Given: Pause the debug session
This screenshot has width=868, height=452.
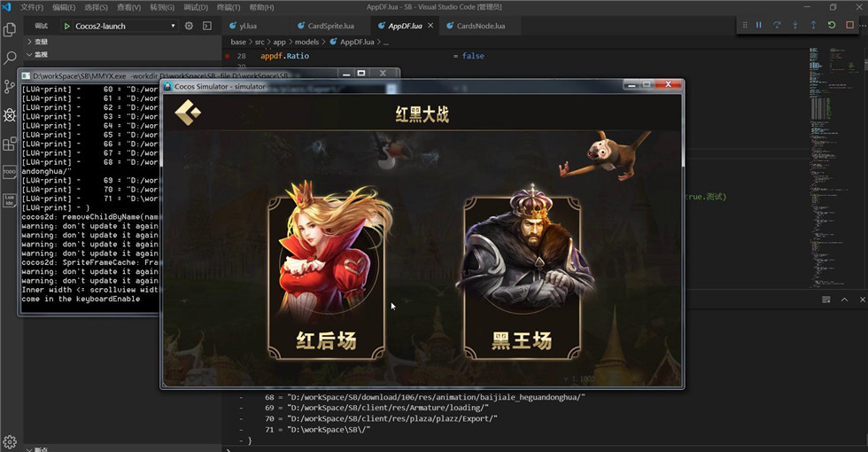Looking at the screenshot, I should [x=759, y=25].
